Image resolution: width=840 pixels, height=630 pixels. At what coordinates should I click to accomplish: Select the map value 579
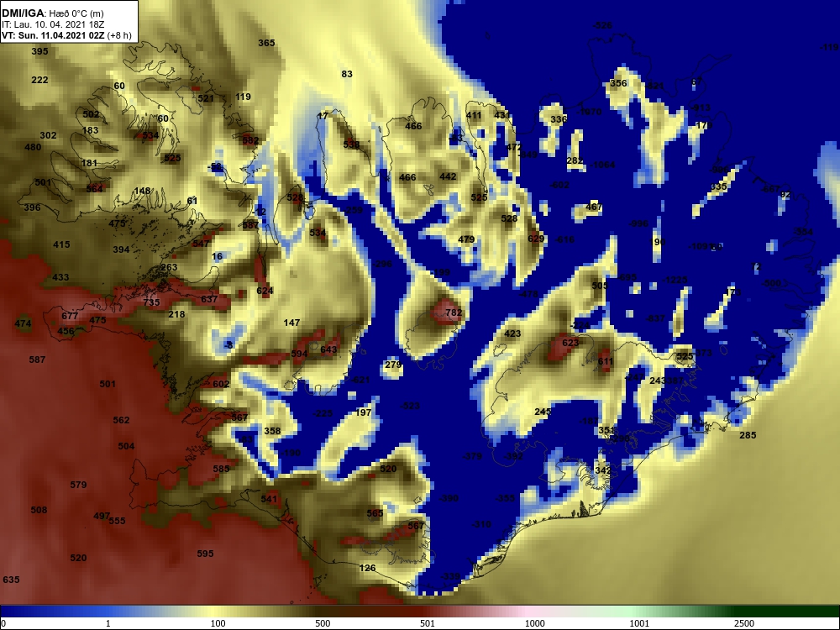click(x=78, y=485)
